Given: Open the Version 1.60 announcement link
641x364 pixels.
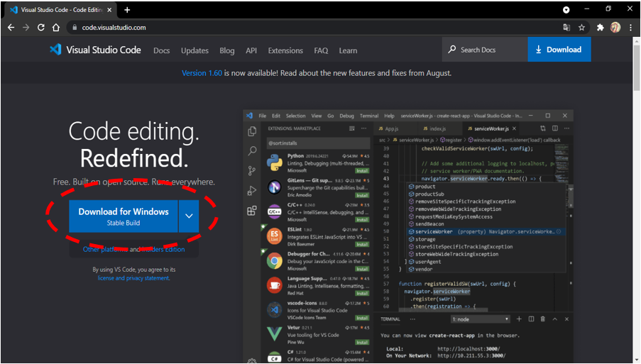Looking at the screenshot, I should pyautogui.click(x=204, y=73).
